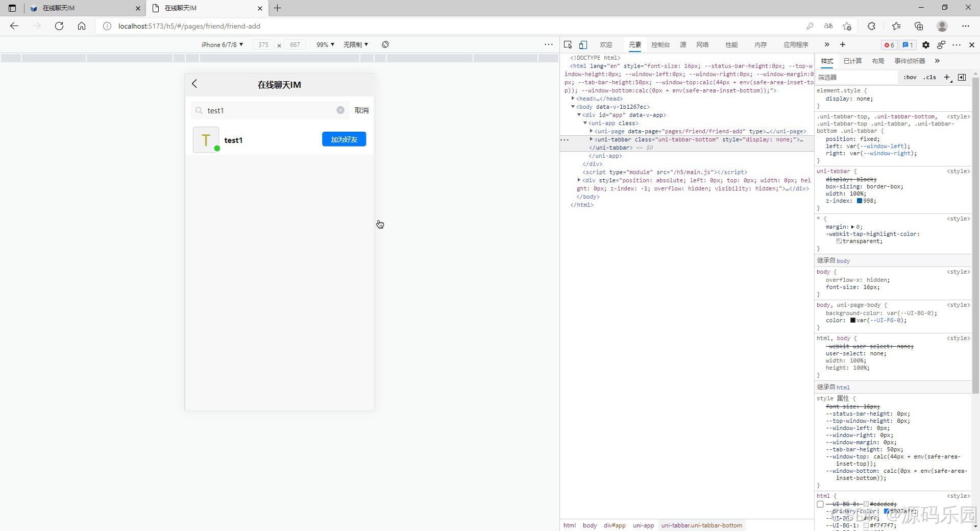Click the 取消 button next to search
This screenshot has height=531, width=980.
(361, 110)
